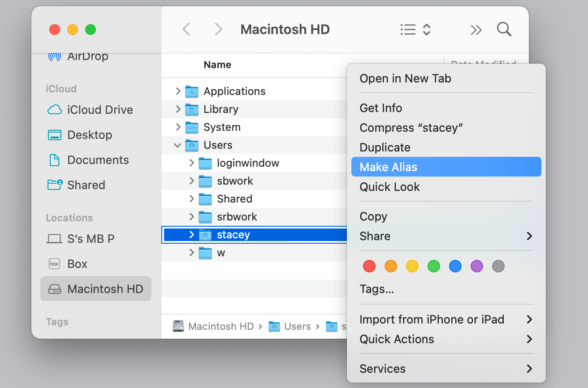
Task: Click the Users folder icon
Action: (192, 145)
